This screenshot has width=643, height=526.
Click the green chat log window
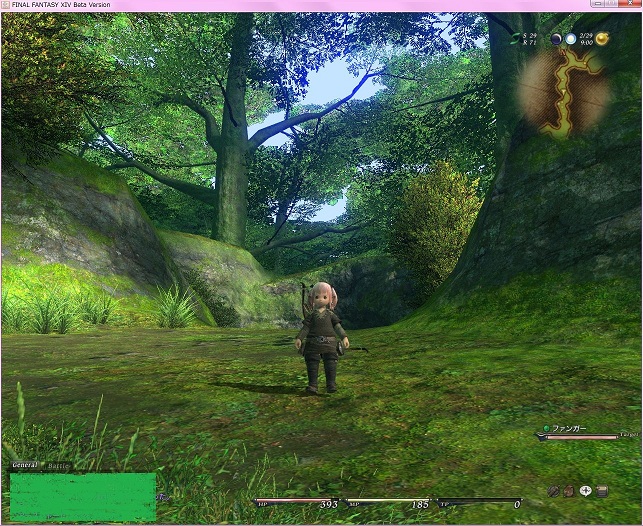point(83,497)
